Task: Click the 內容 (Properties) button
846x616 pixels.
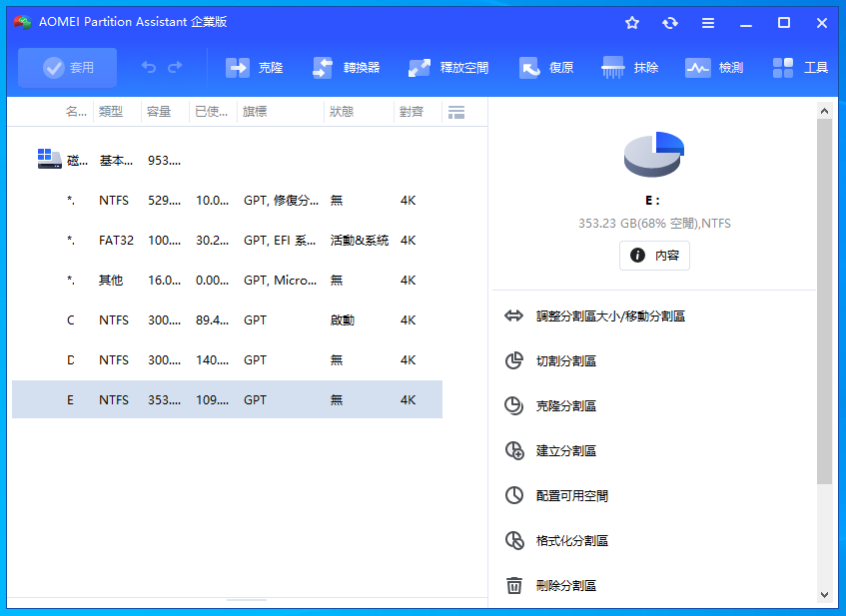Action: (x=654, y=256)
